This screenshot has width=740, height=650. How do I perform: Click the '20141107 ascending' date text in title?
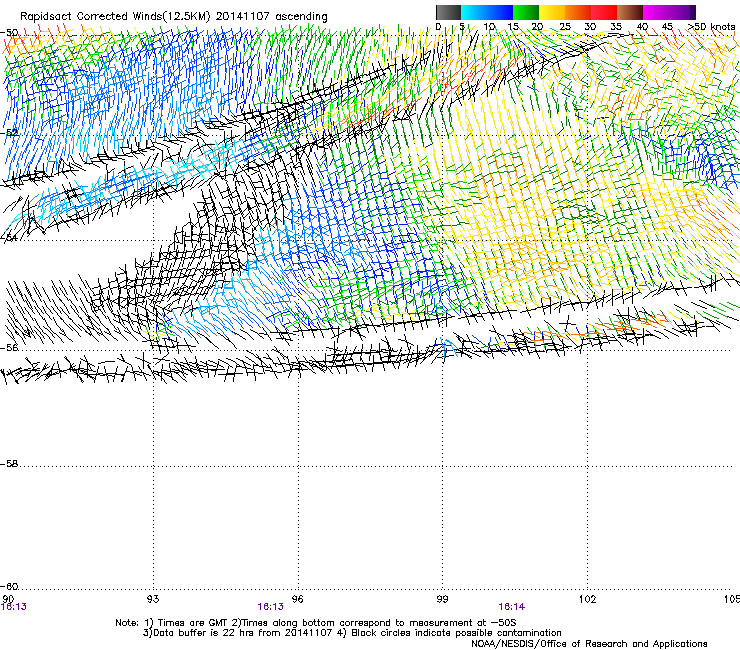point(271,17)
